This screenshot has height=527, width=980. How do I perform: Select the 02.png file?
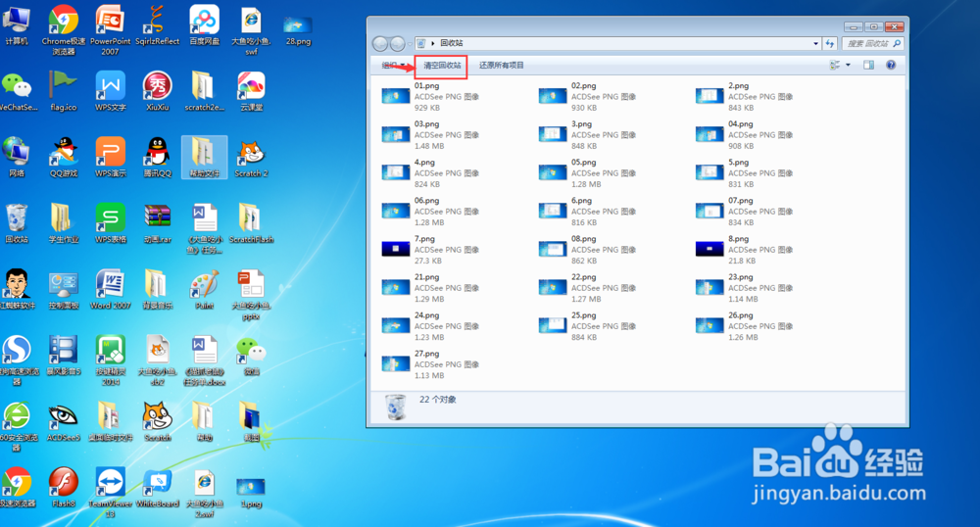click(588, 96)
